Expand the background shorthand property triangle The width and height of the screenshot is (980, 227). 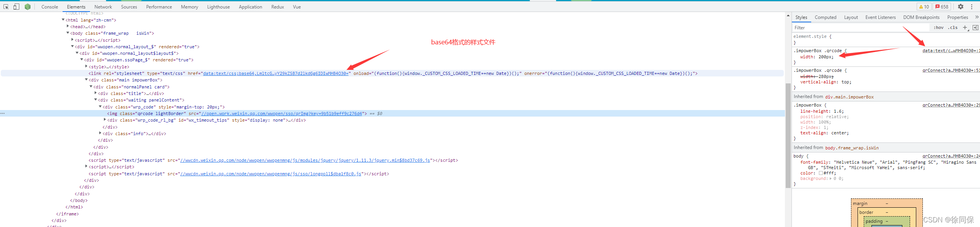[x=831, y=178]
